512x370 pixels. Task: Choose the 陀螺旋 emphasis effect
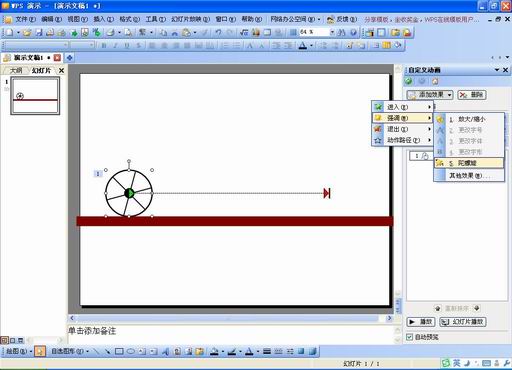469,163
